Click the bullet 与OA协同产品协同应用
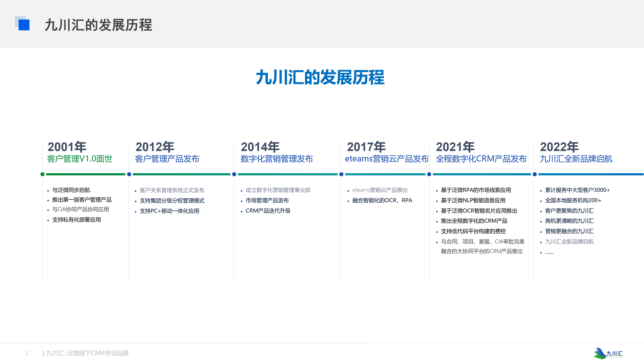Image resolution: width=644 pixels, height=362 pixels. pos(81,210)
